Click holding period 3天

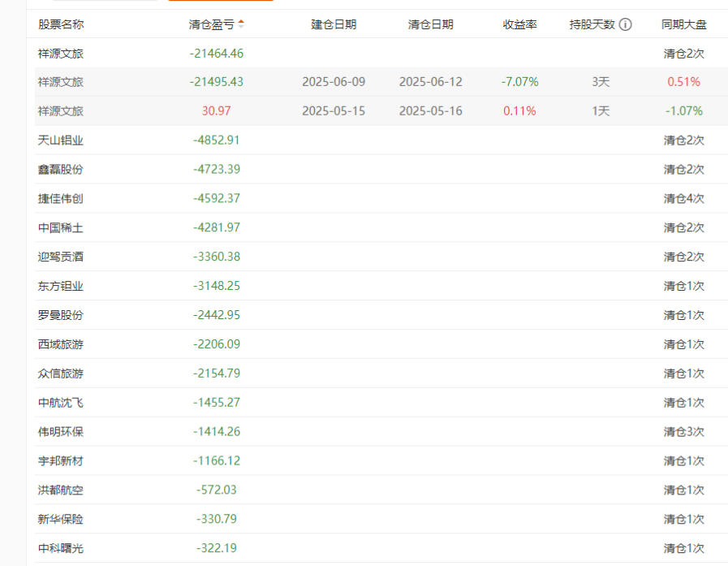[601, 82]
